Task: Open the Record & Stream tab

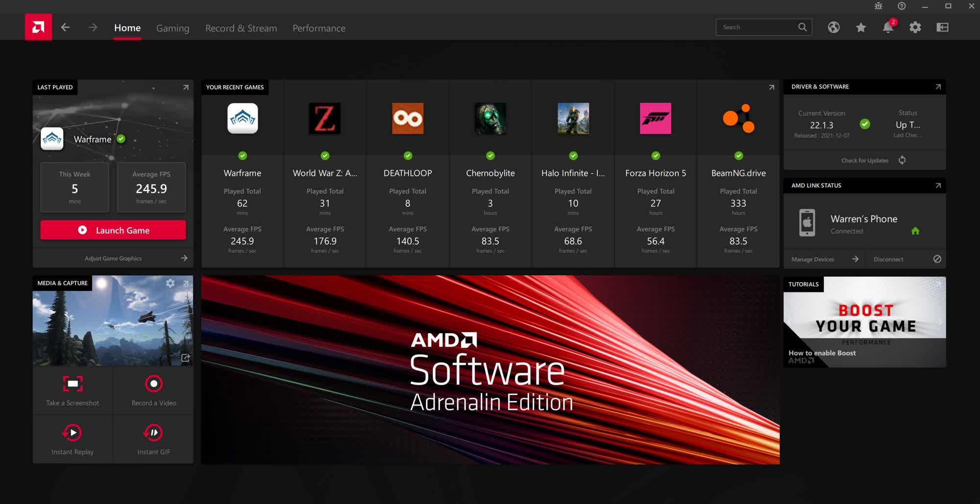Action: click(241, 28)
